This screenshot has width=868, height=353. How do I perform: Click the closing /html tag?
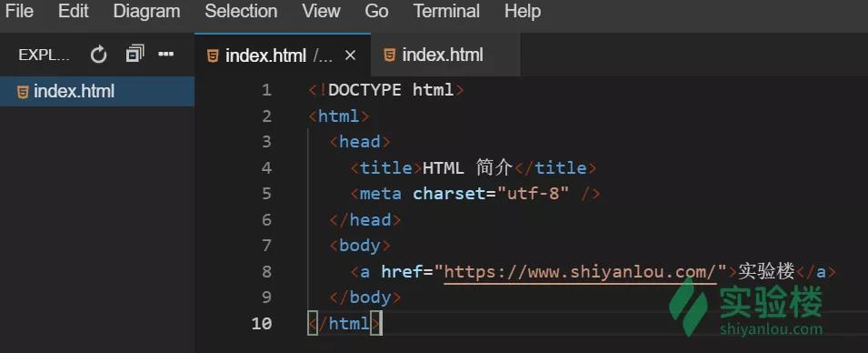click(344, 323)
